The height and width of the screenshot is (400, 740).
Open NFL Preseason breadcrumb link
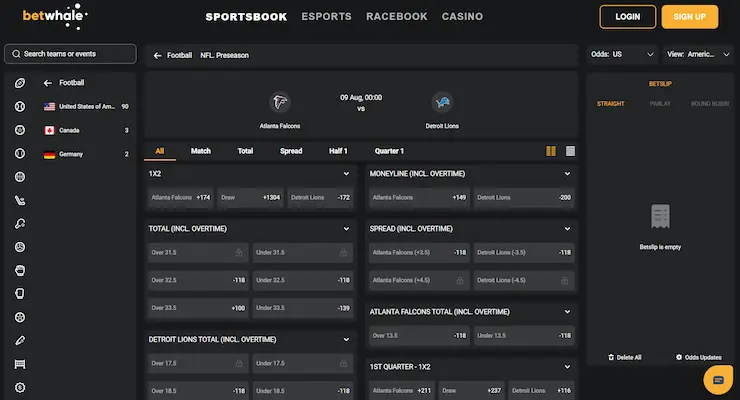pos(225,56)
